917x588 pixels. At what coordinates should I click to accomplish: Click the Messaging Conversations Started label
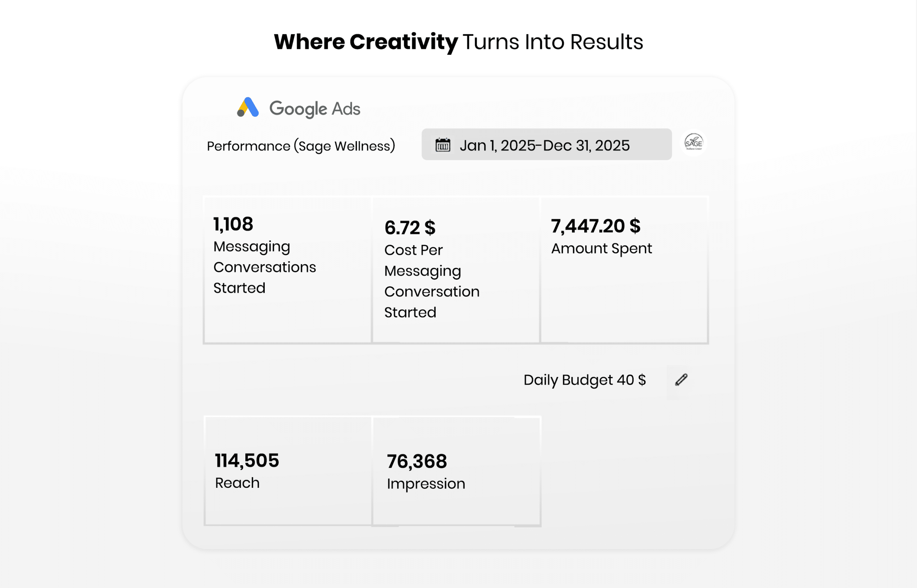(264, 267)
